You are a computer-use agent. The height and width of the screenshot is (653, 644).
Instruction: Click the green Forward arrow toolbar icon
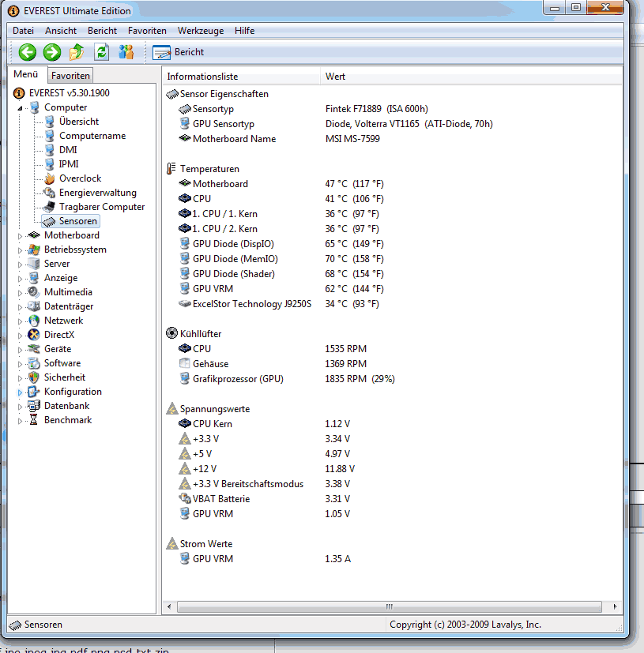click(x=52, y=52)
